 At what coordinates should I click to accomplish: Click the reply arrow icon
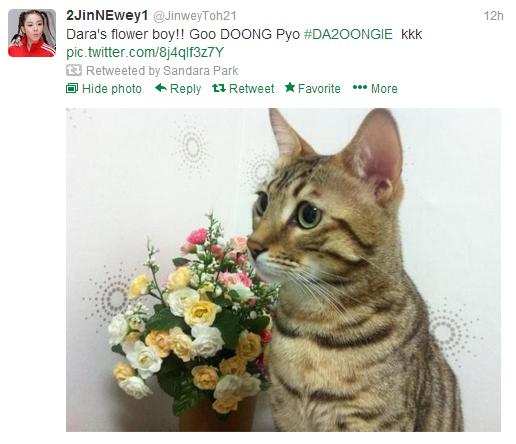[x=161, y=88]
